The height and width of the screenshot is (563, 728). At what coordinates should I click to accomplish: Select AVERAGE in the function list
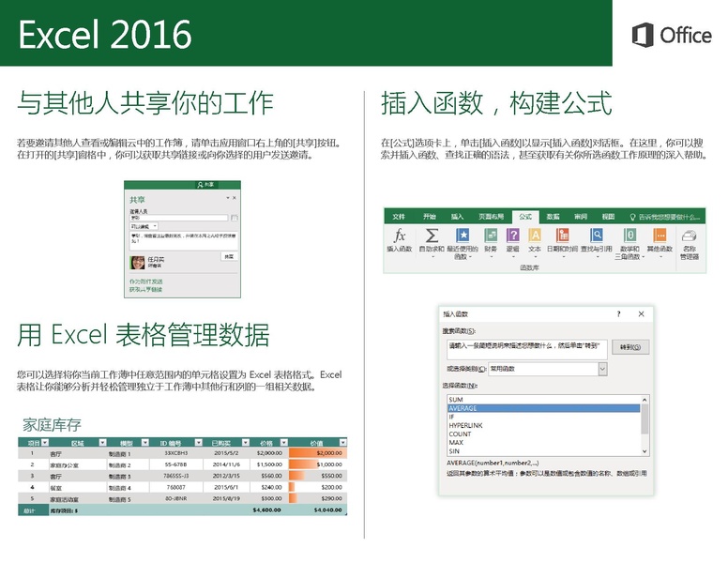click(544, 408)
